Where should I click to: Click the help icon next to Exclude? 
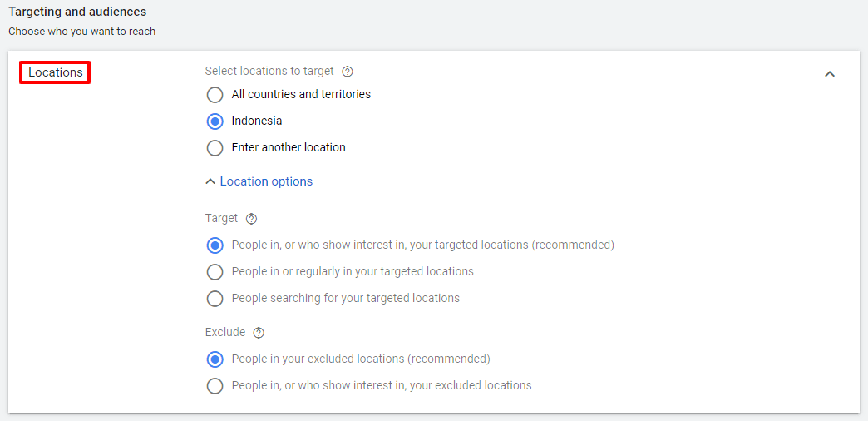click(x=259, y=333)
